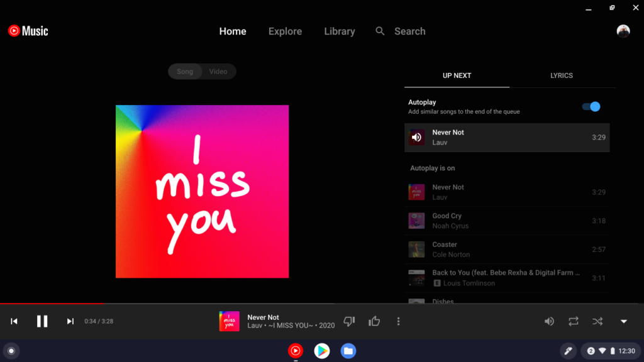644x362 pixels.
Task: Click the Coaster thumbnail
Action: 416,250
